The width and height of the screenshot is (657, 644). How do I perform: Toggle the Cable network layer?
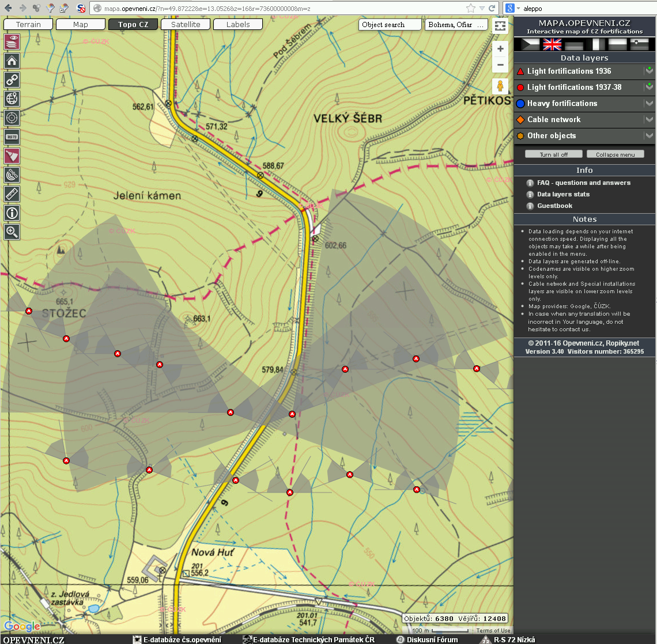554,120
